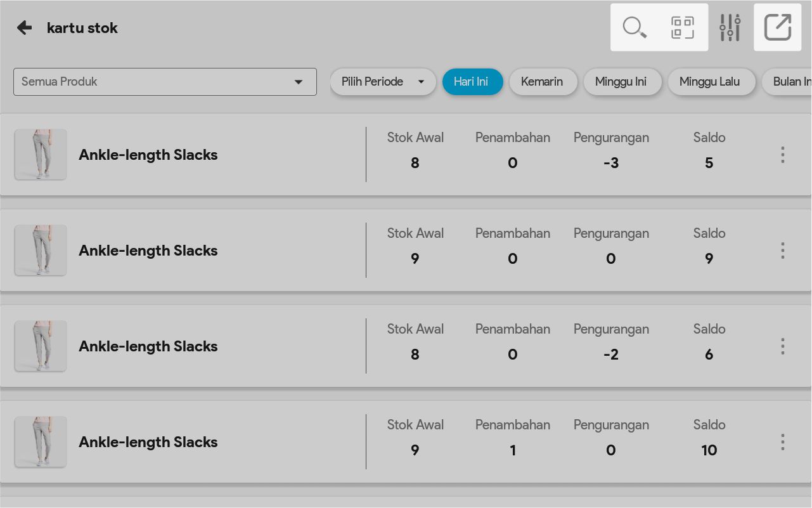Click the Ankle-length Slacks name with Saldo 9
This screenshot has height=508, width=812.
click(148, 251)
